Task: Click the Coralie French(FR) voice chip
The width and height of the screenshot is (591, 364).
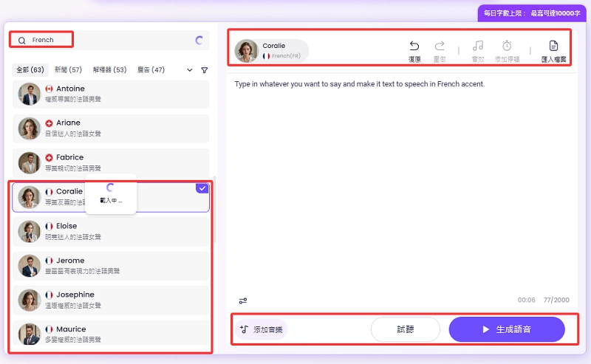Action: pyautogui.click(x=271, y=51)
